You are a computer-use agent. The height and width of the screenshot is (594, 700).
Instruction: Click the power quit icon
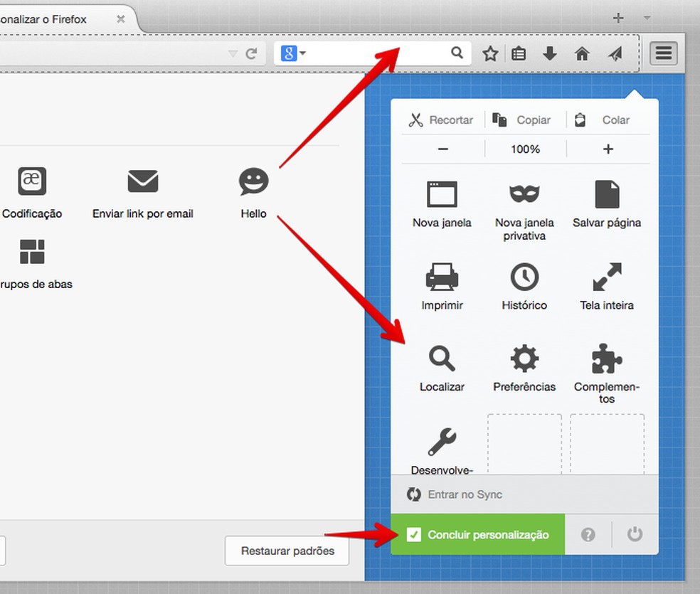click(635, 534)
